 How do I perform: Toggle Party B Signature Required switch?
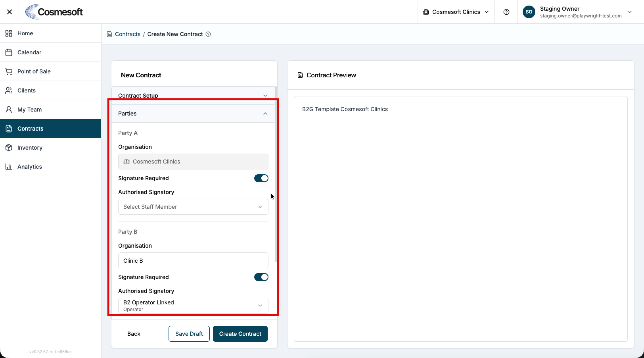[261, 277]
